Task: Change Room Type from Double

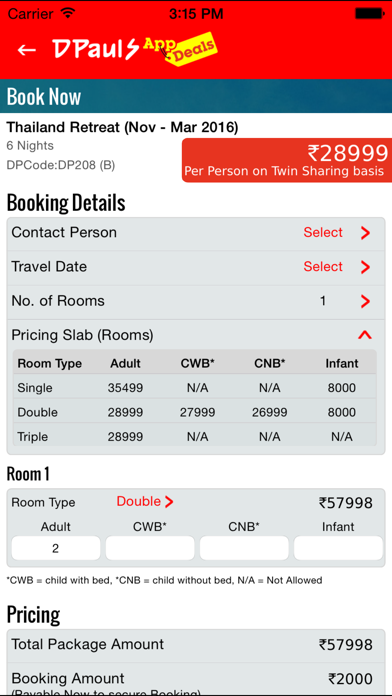Action: (145, 502)
